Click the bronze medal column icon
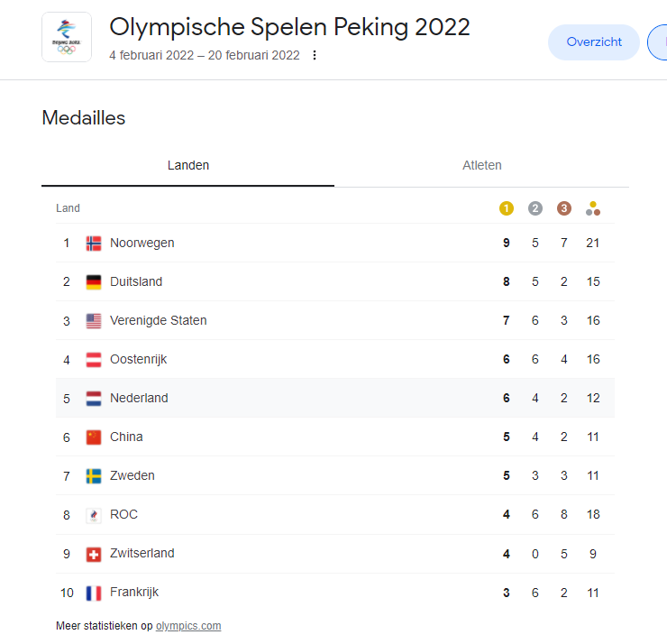This screenshot has width=667, height=644. coord(564,208)
